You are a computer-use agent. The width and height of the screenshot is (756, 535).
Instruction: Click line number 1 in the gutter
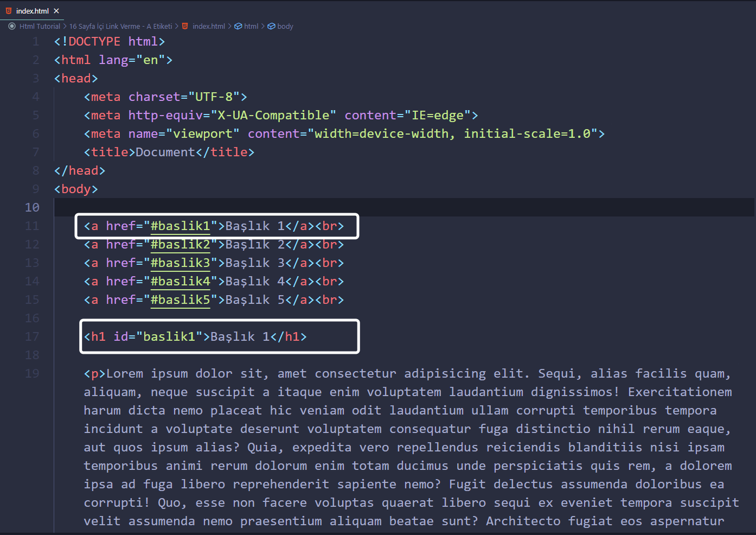click(x=36, y=42)
